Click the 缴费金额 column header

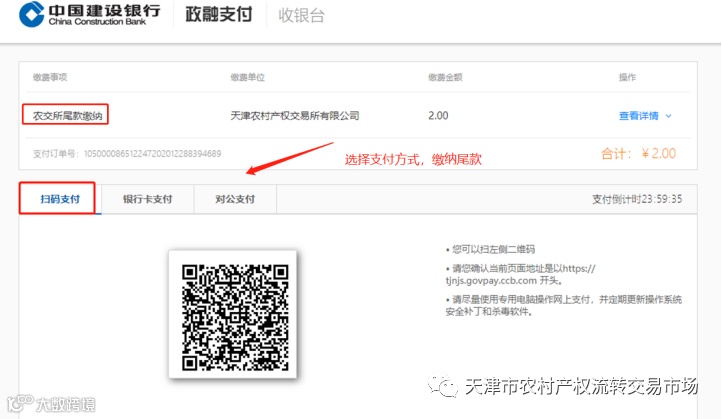(x=445, y=77)
